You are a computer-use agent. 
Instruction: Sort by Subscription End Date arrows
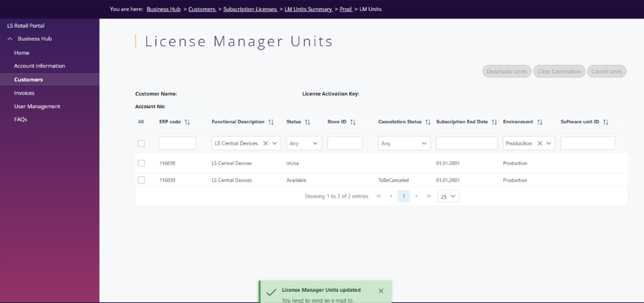tap(494, 122)
